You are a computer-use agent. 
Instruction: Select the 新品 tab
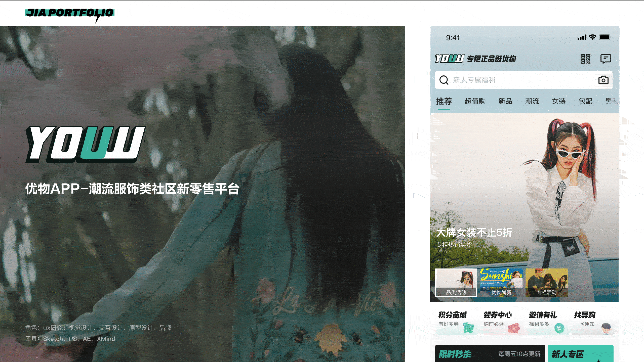point(504,101)
